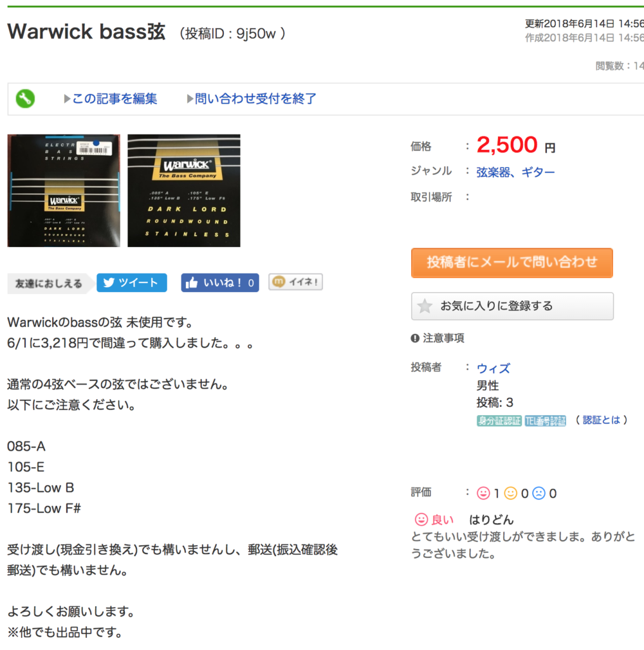
Task: Click the star お気に入りに登録する button
Action: 512,307
